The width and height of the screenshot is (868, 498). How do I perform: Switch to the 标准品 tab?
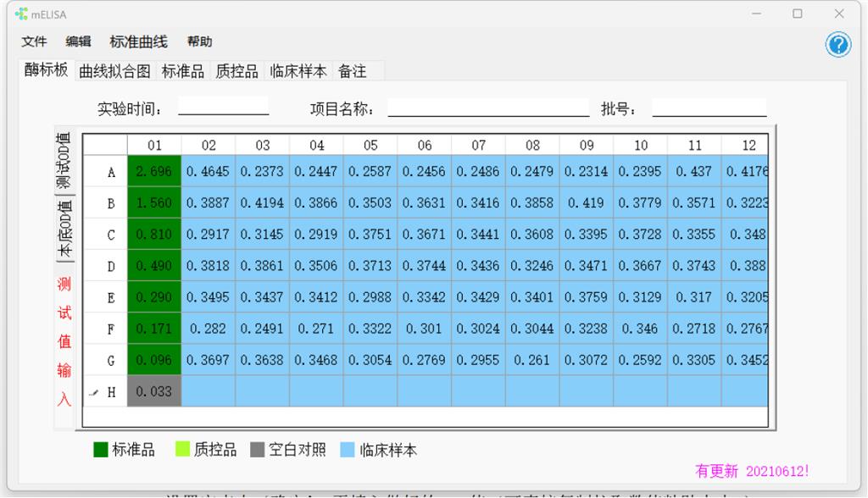pyautogui.click(x=183, y=71)
